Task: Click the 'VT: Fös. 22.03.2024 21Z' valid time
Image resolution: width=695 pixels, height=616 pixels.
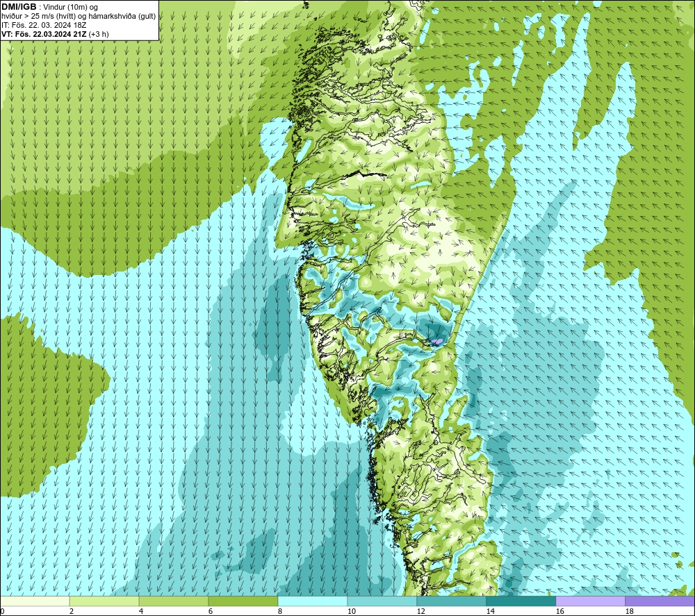Action: [44, 34]
